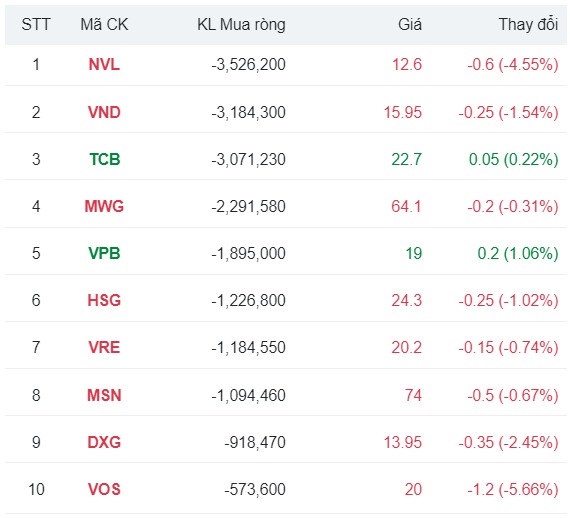Select net volume value -1,895,000
Screen dimensions: 570x518
pyautogui.click(x=249, y=253)
